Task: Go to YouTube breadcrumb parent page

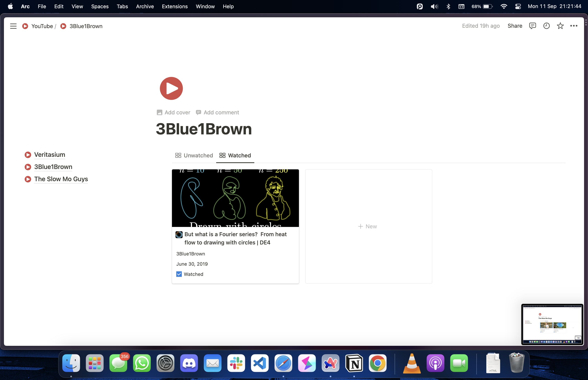Action: tap(42, 26)
